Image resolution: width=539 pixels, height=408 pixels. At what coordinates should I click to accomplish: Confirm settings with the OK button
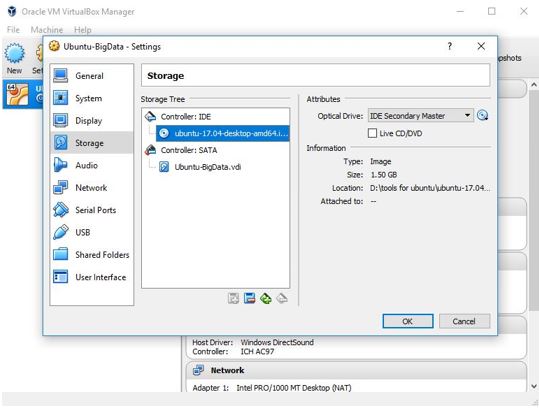[x=408, y=321]
